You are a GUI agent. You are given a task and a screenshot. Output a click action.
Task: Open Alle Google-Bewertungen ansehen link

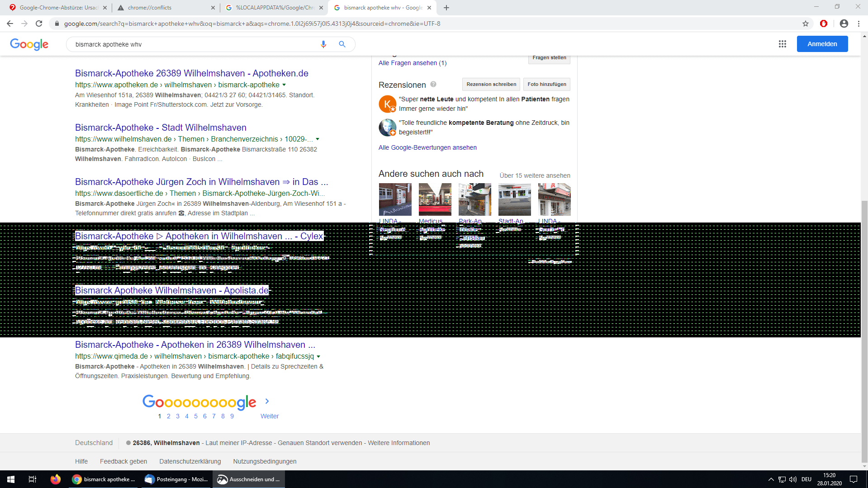(427, 147)
